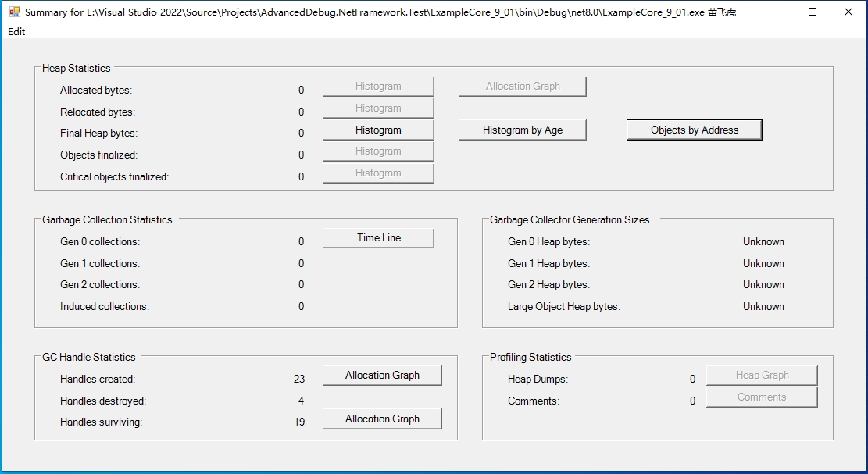Open Histogram for Relocated bytes
Viewport: 868px width, 474px height.
[378, 109]
